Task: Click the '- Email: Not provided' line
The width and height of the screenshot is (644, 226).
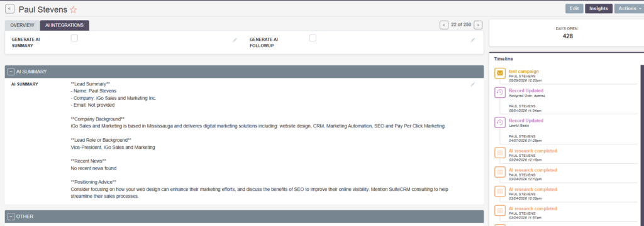Action: [x=92, y=105]
